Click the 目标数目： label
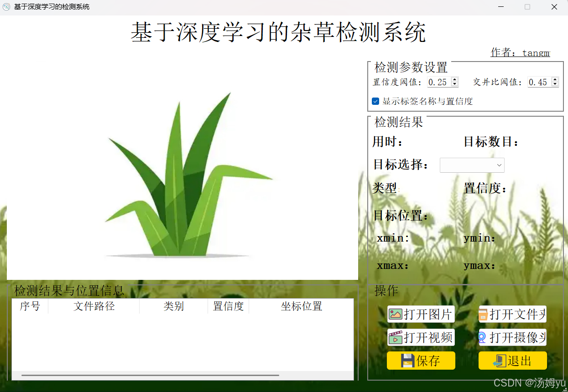568x392 pixels. coord(491,142)
